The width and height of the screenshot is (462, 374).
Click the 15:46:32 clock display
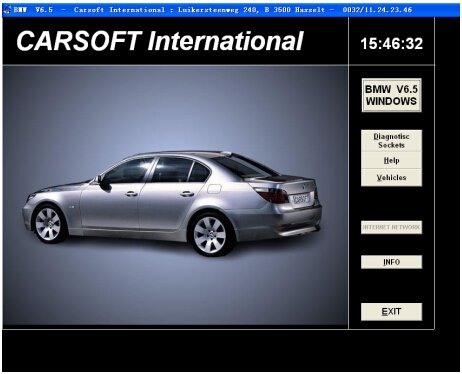pos(392,44)
